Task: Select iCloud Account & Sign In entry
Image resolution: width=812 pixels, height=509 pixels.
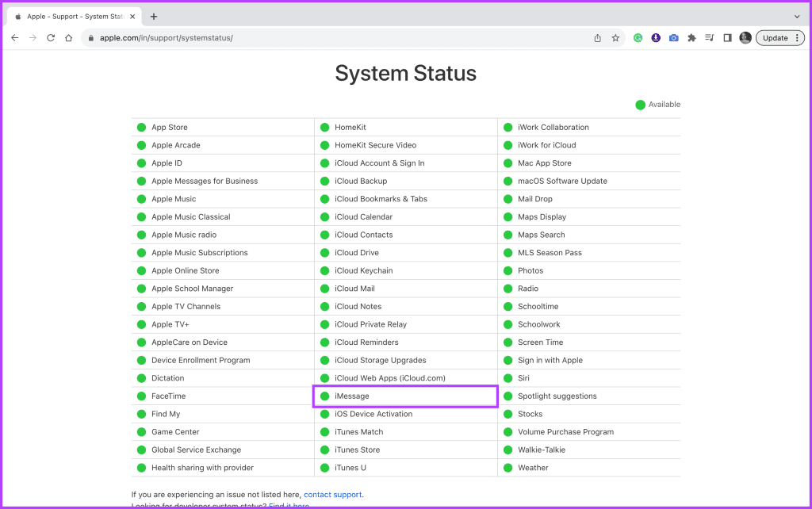Action: 380,163
